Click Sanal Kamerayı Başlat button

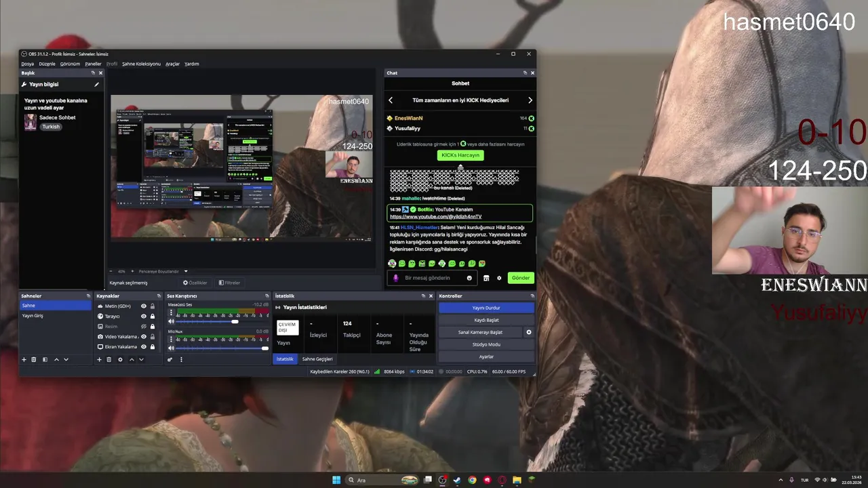point(480,332)
